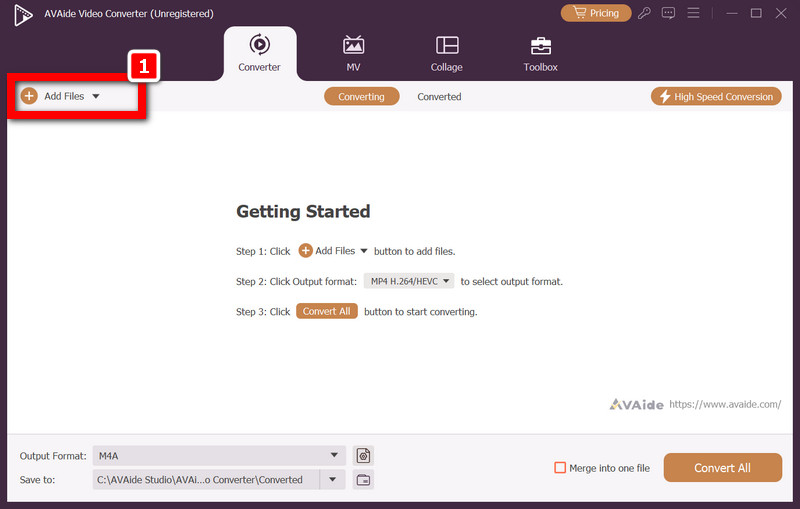Click the large Convert All button
Image resolution: width=800 pixels, height=509 pixels.
tap(722, 468)
